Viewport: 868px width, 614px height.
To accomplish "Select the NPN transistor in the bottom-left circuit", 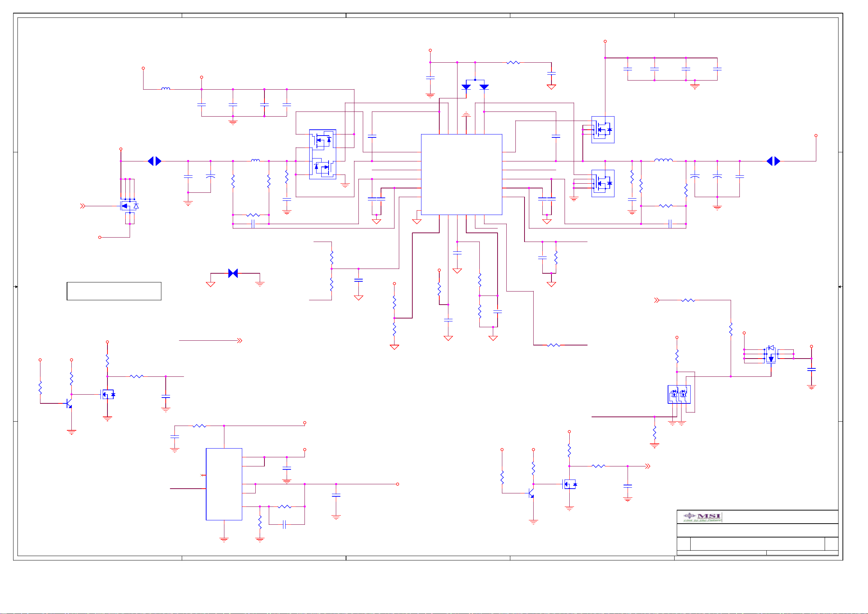I will [69, 403].
